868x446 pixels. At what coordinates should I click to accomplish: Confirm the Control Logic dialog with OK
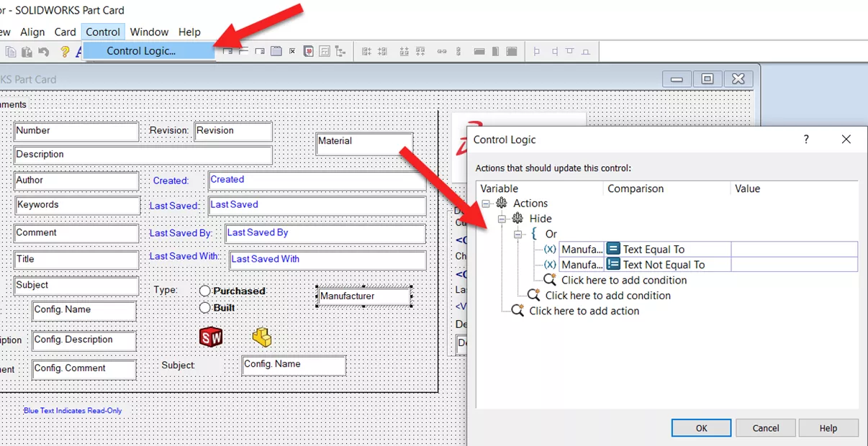point(700,427)
